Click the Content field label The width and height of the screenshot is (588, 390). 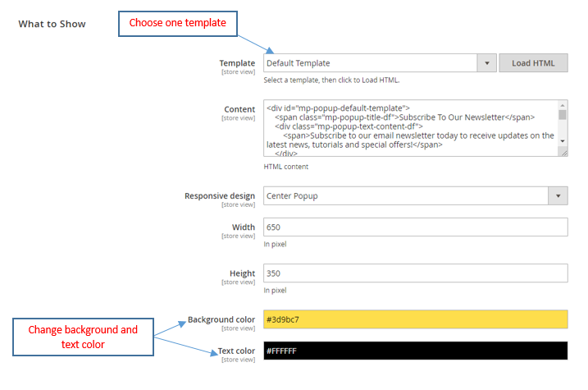point(239,109)
